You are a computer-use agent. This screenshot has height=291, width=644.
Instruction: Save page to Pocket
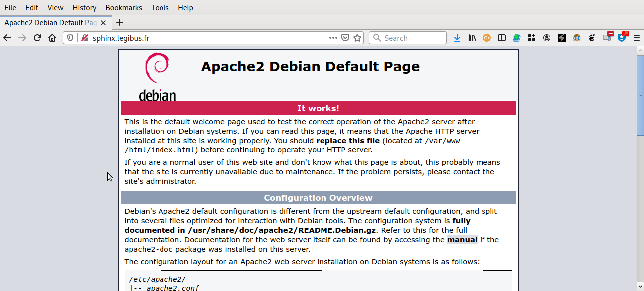pos(345,38)
